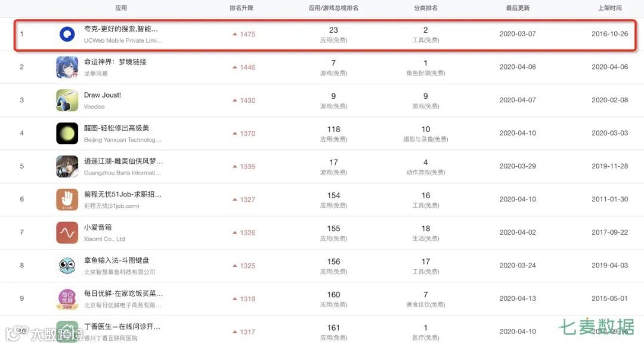Click developer Beijing Yanxuan Technolog…

pos(122,140)
